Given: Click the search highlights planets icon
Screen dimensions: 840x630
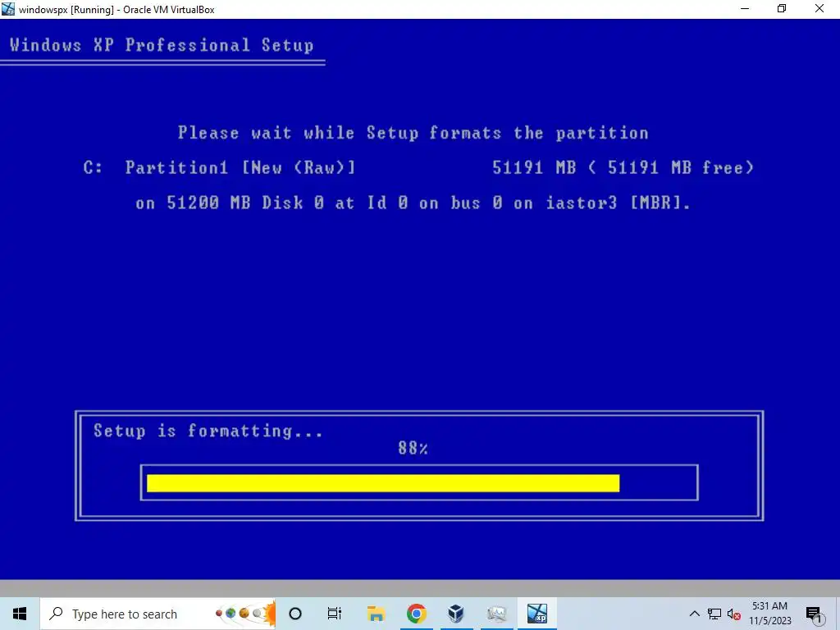Looking at the screenshot, I should (x=244, y=614).
